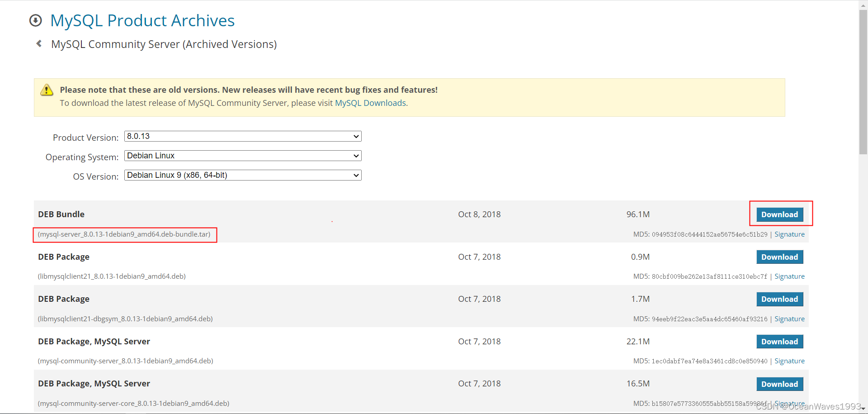Click the Operating System label
Image resolution: width=868 pixels, height=414 pixels.
click(x=82, y=157)
